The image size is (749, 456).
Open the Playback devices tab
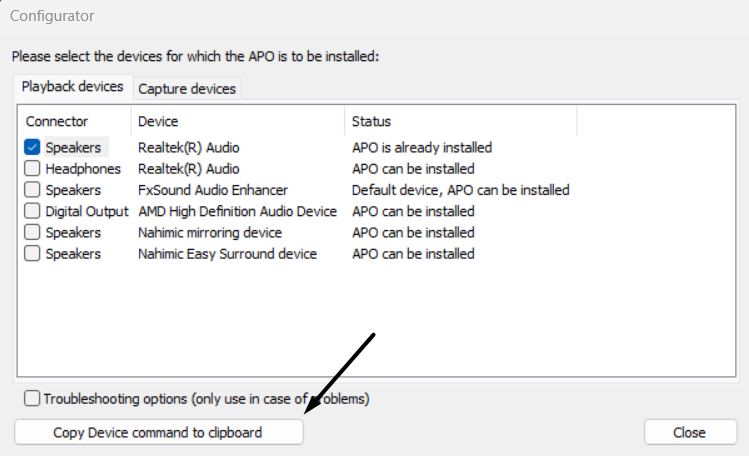[x=73, y=87]
